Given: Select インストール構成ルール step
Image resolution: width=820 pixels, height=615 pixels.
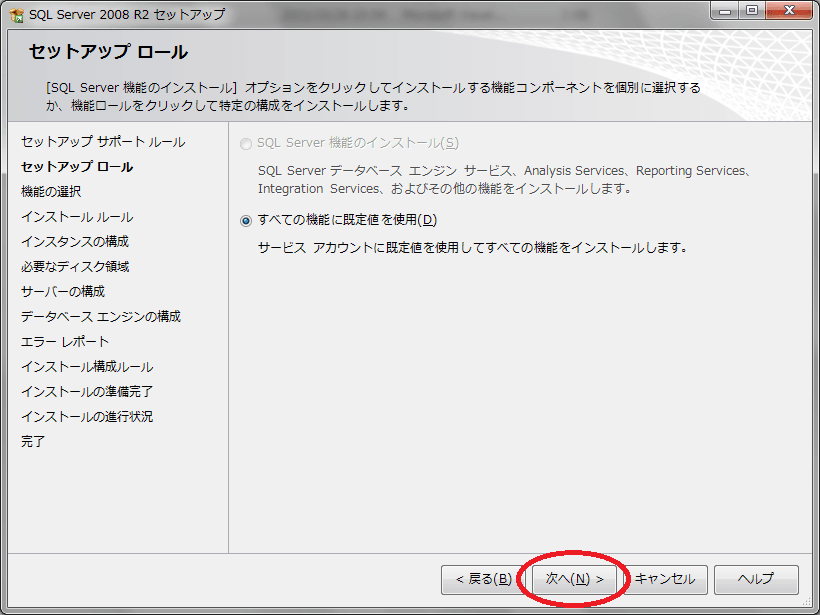Looking at the screenshot, I should tap(87, 366).
